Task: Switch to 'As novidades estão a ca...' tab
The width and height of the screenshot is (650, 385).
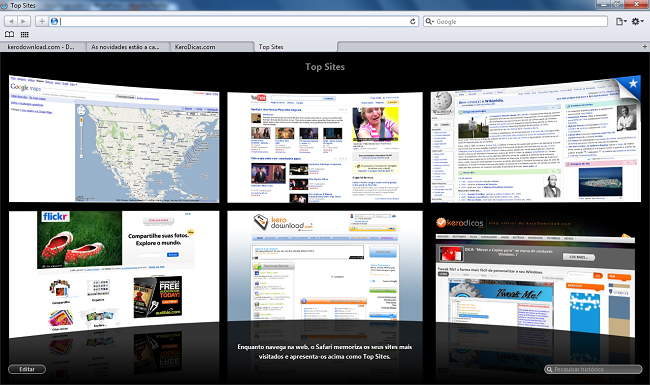Action: click(x=128, y=47)
